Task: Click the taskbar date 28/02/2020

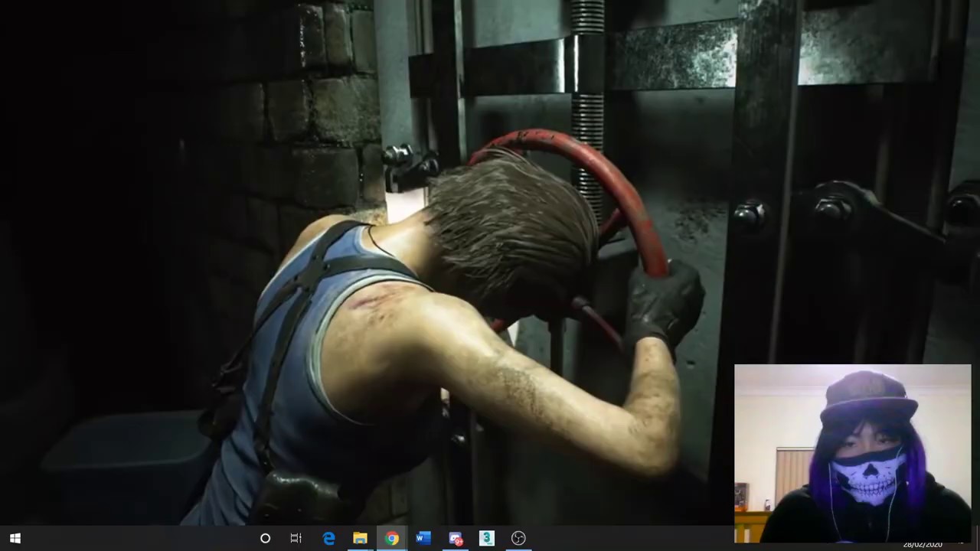Action: coord(922,545)
